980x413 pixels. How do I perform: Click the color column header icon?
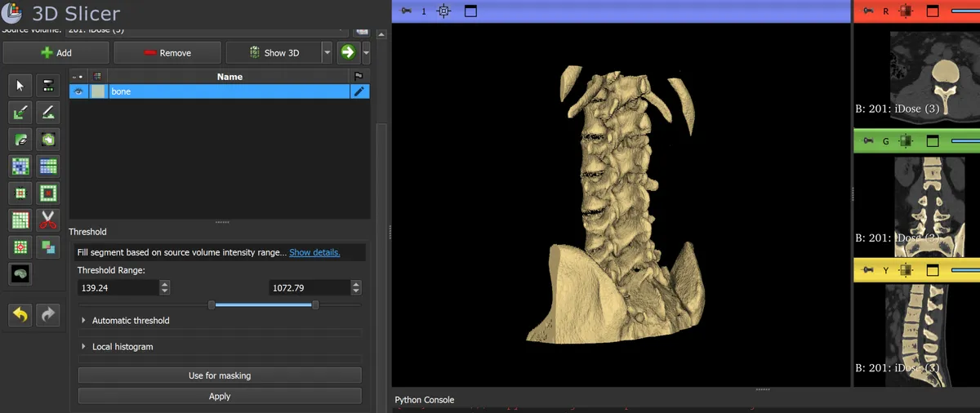click(98, 76)
